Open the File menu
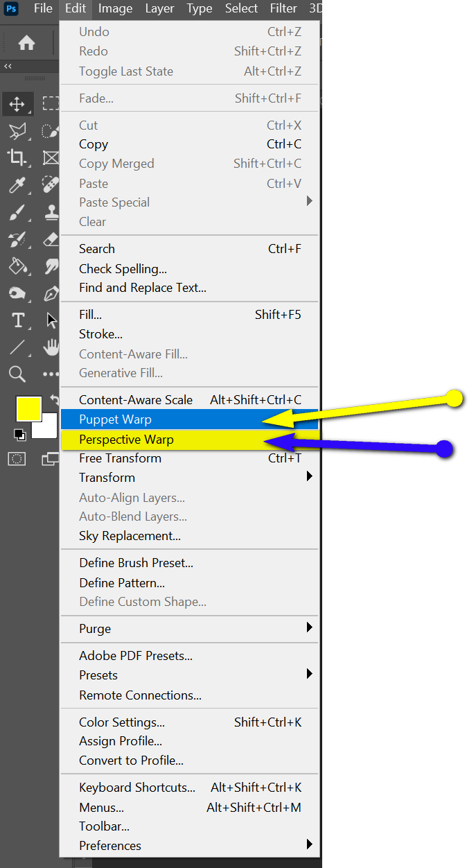Screen dimensions: 476x868 click(x=43, y=8)
